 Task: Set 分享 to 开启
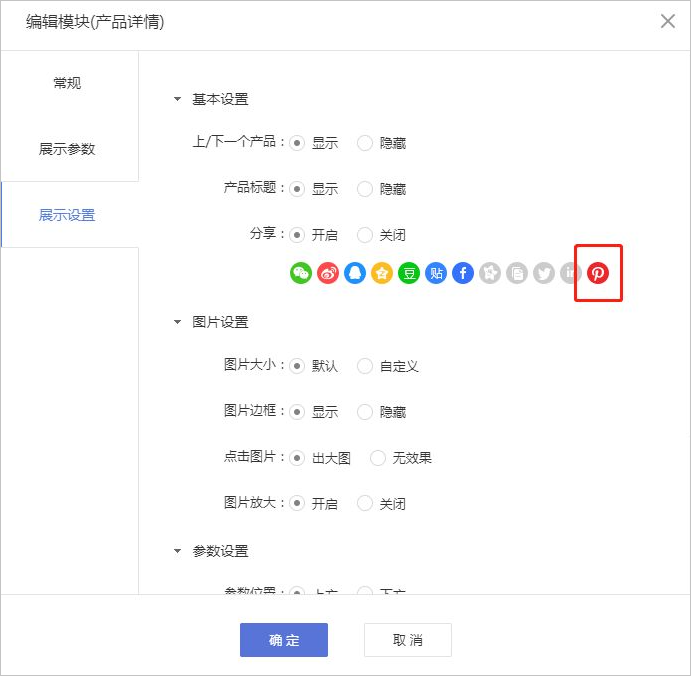point(297,235)
